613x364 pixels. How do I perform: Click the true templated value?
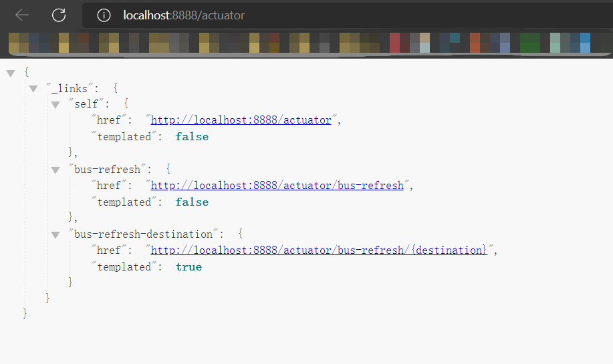[189, 267]
